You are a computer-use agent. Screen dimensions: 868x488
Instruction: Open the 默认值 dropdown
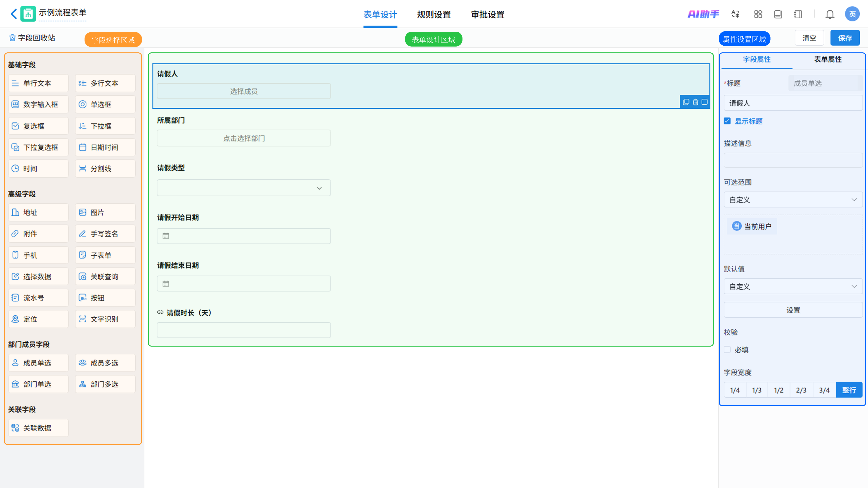pos(793,287)
